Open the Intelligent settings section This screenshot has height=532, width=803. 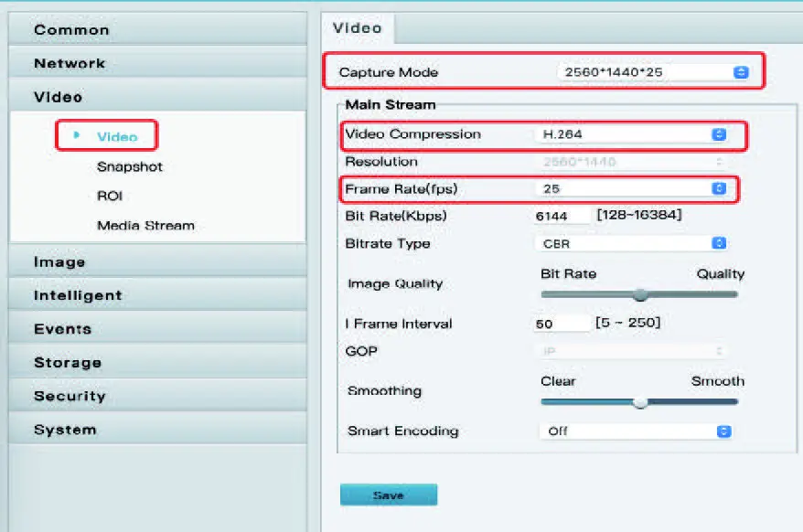(157, 295)
